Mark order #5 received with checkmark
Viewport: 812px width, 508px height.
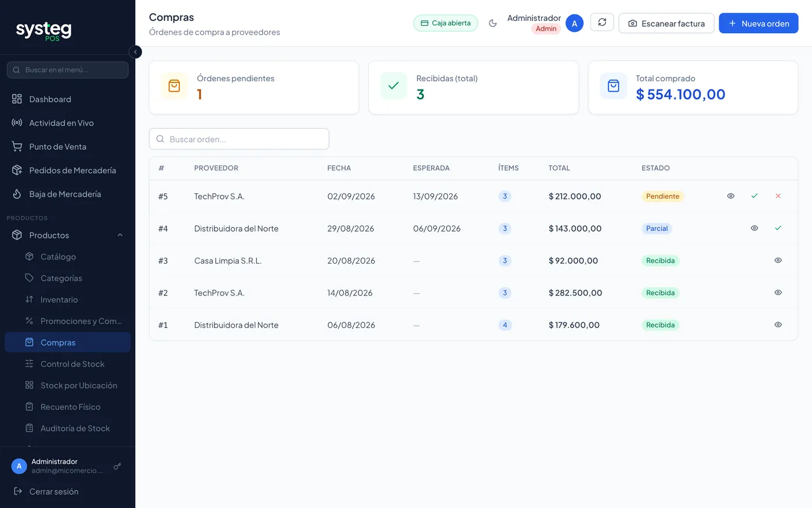pos(755,196)
